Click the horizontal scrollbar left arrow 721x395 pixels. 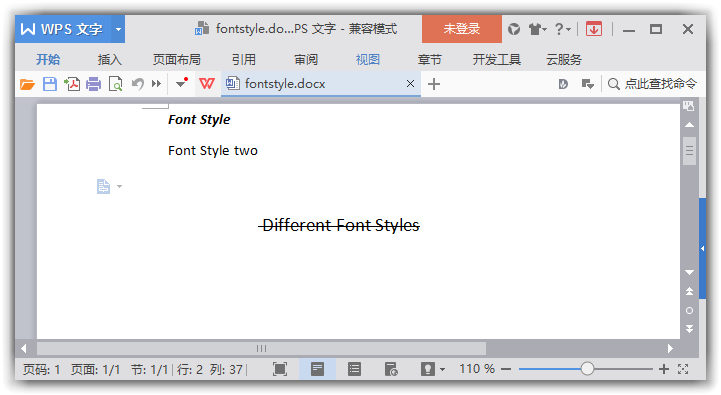coord(23,349)
